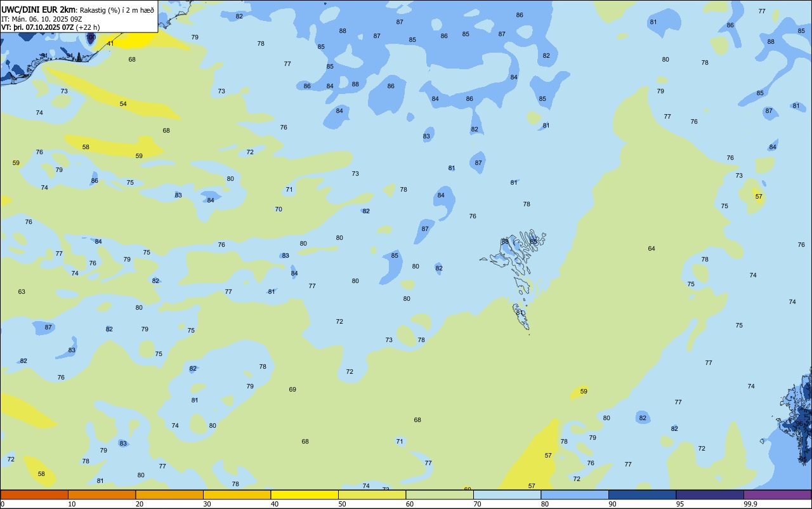Click the "0" legend scale label

click(x=3, y=504)
